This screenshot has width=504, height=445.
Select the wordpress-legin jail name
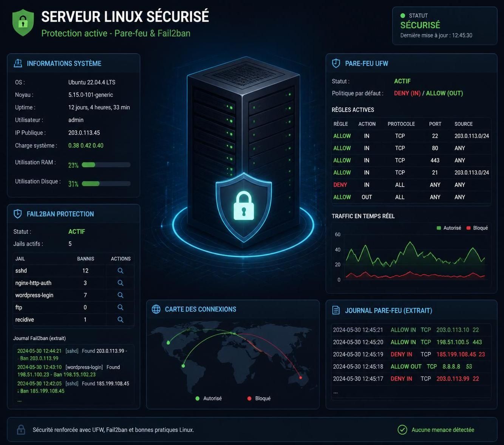[x=34, y=295]
